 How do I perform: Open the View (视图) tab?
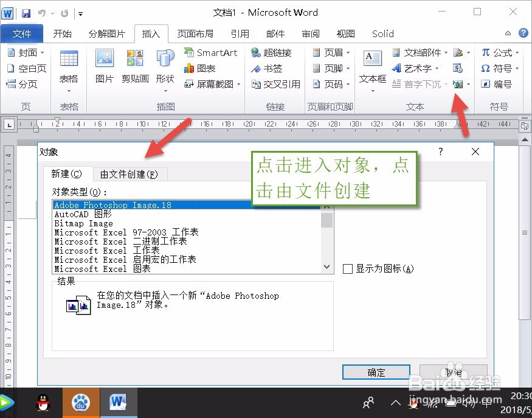(x=346, y=33)
